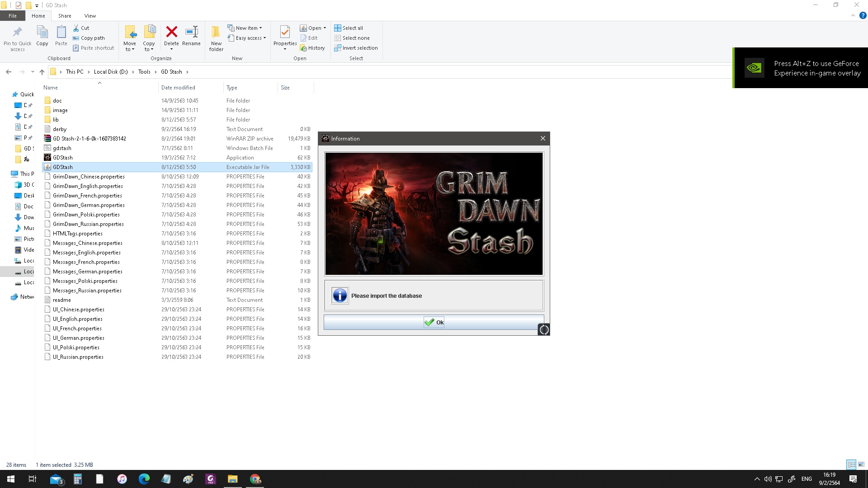Click This PC in address bar
This screenshot has height=488, width=868.
point(75,72)
